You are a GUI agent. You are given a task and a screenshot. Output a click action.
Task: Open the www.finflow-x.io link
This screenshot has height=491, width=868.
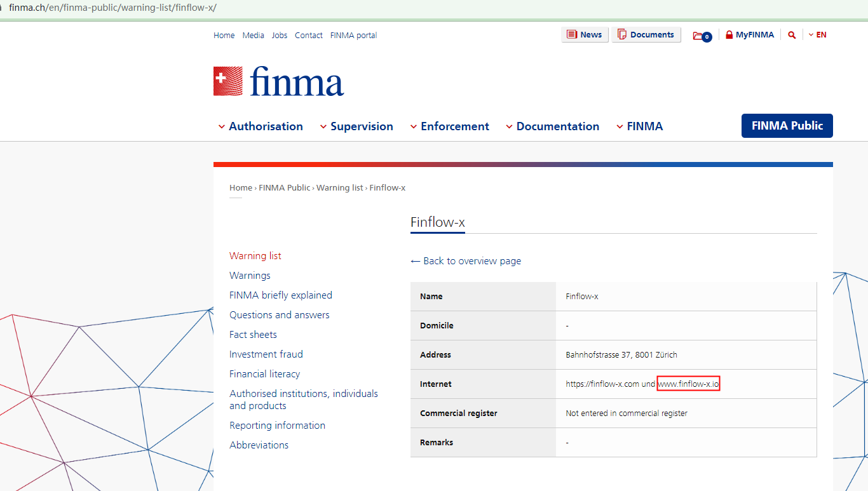pyautogui.click(x=688, y=384)
